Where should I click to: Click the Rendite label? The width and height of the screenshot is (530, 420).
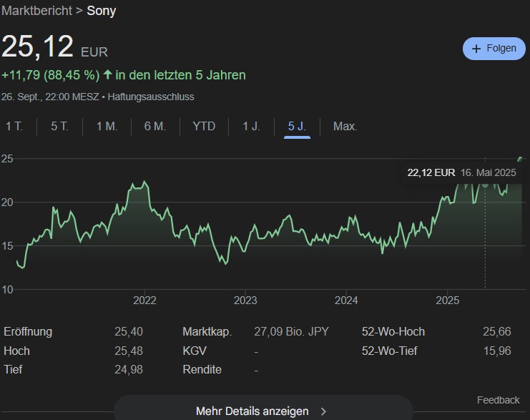(202, 370)
